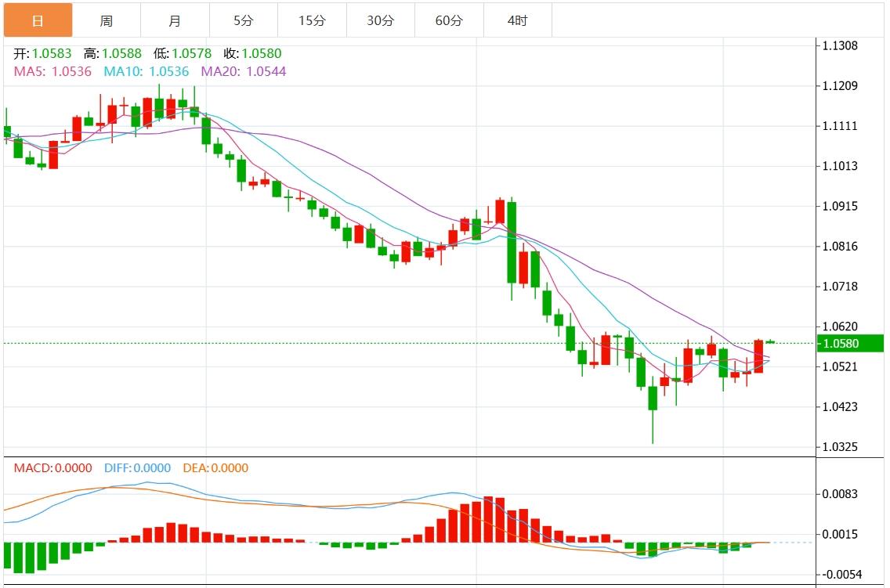Image resolution: width=890 pixels, height=588 pixels.
Task: Open the 5分 chart tab
Action: (x=243, y=20)
